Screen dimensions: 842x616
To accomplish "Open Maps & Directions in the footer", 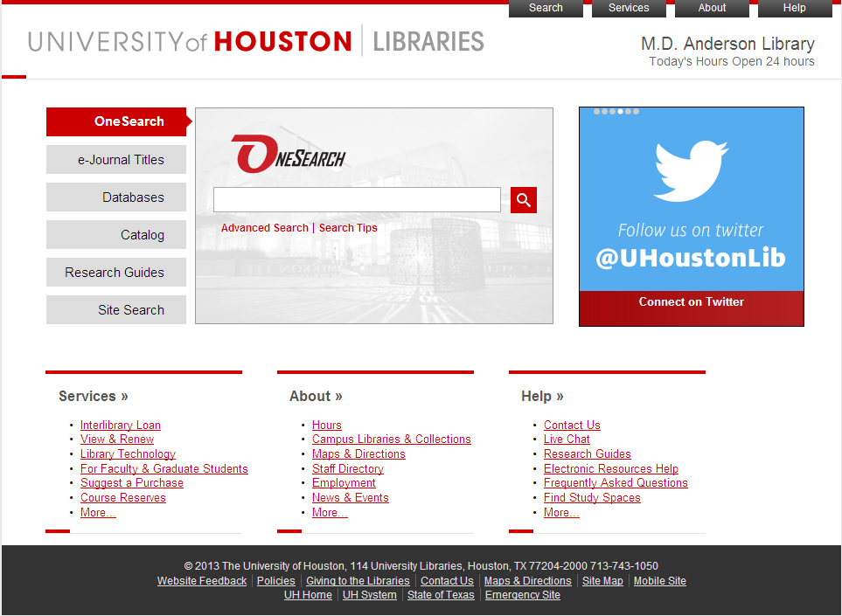I will pyautogui.click(x=528, y=580).
